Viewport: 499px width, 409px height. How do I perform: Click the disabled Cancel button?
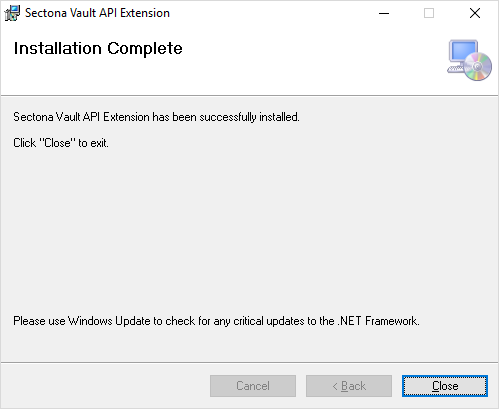click(x=253, y=386)
